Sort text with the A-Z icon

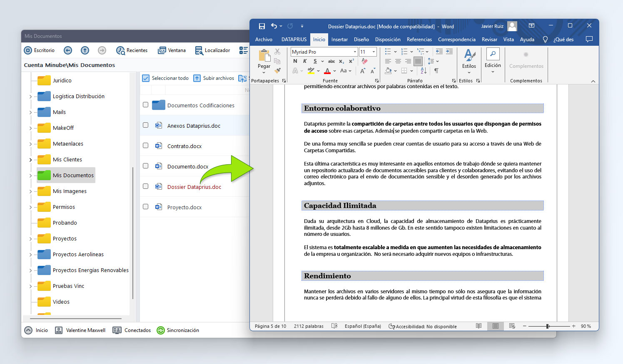tap(424, 70)
